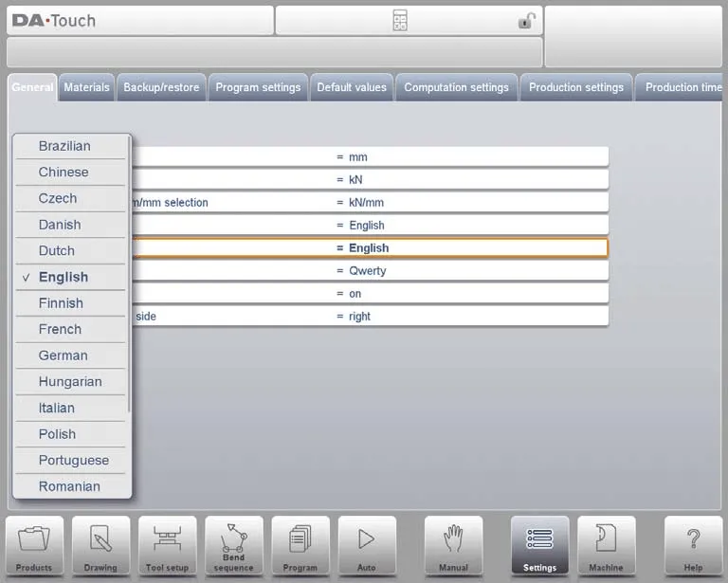Open the Machine mode icon
This screenshot has height=583, width=728.
[606, 545]
